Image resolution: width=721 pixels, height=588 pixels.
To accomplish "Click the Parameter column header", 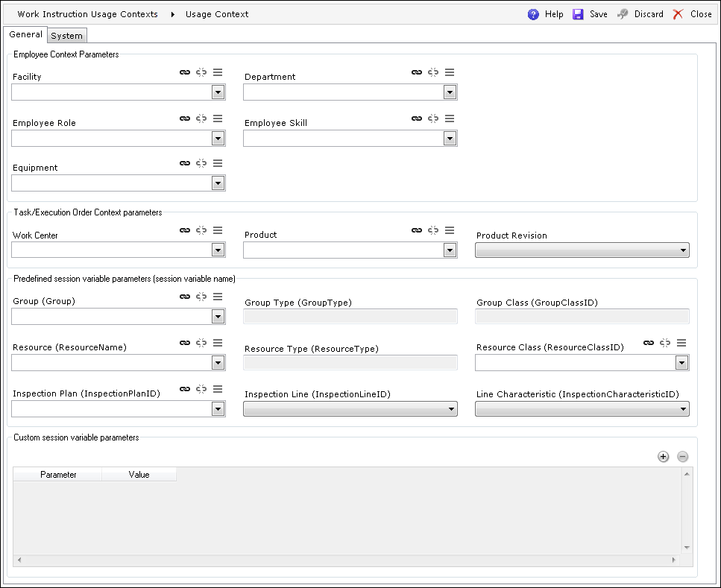I will (57, 475).
